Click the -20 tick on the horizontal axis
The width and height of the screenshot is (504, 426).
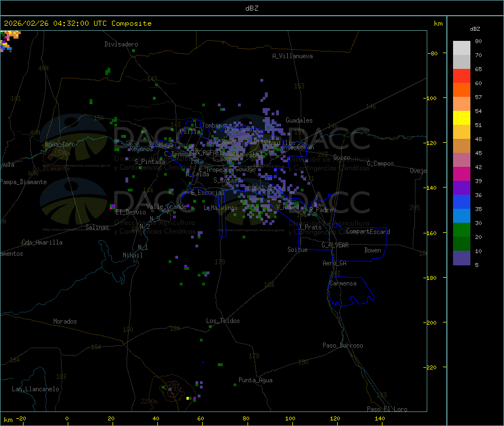click(x=21, y=418)
